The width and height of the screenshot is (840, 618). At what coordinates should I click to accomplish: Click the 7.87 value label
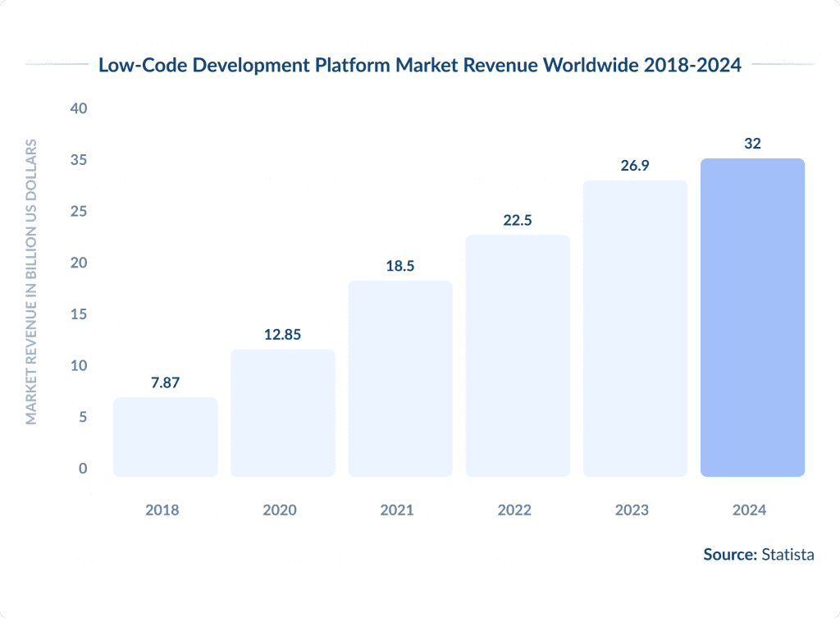click(164, 382)
